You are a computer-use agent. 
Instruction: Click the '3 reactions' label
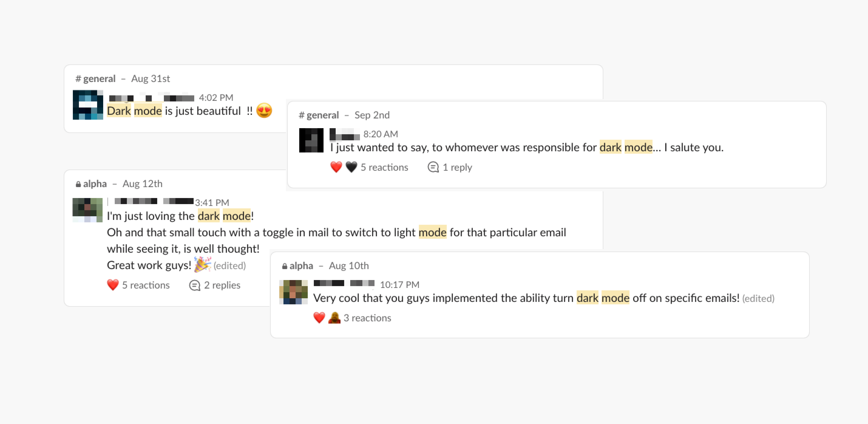click(367, 318)
